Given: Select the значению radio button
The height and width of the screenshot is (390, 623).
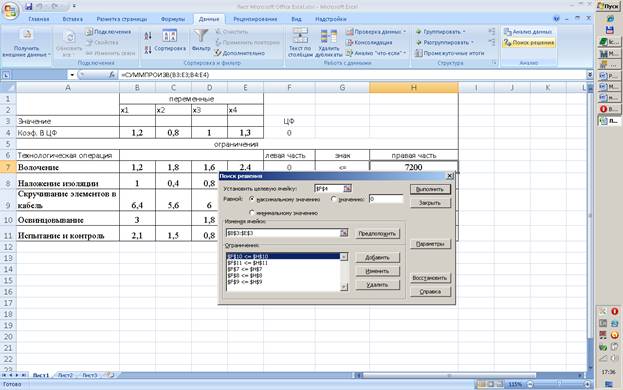Looking at the screenshot, I should pyautogui.click(x=334, y=199).
